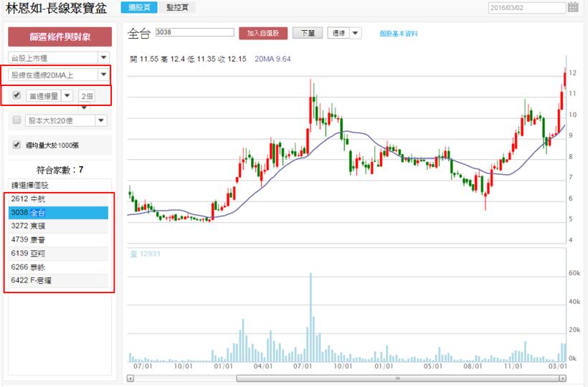
Task: Switch to the 監控頁 tab
Action: coord(177,7)
